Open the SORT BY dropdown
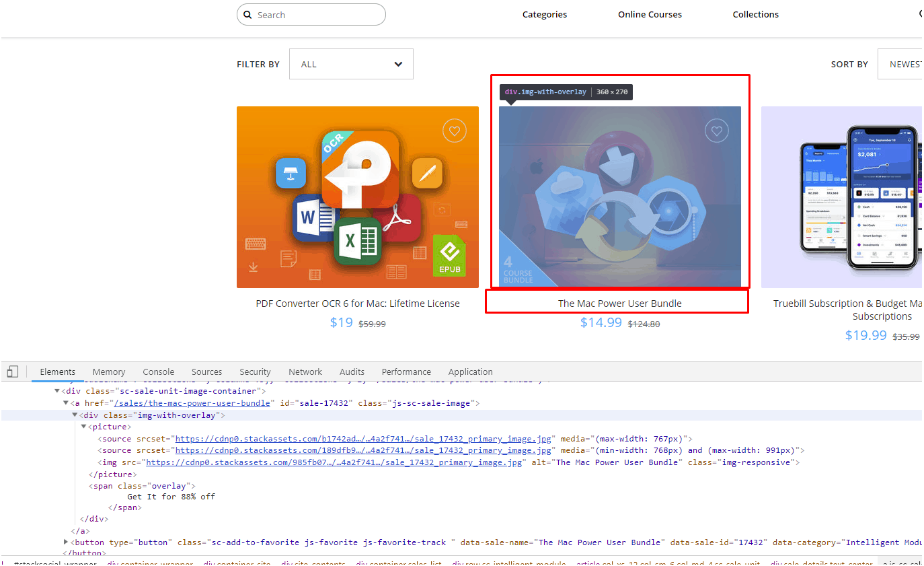This screenshot has height=566, width=924. [x=900, y=64]
